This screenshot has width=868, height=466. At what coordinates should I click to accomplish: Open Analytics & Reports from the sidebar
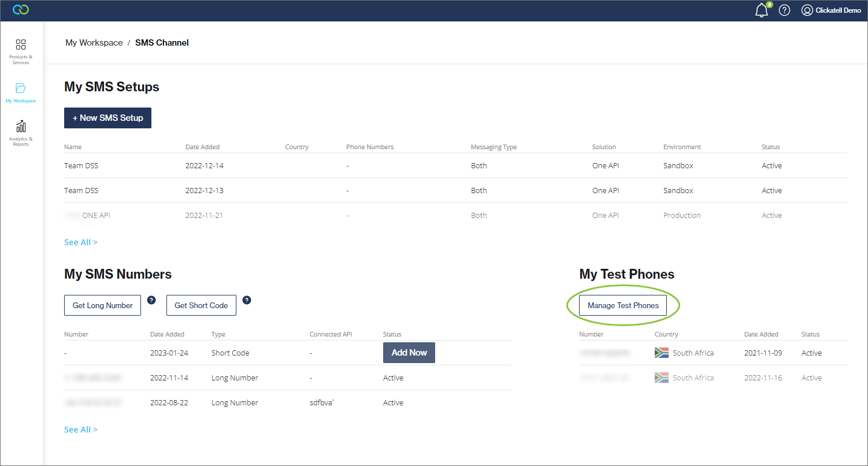point(21,133)
